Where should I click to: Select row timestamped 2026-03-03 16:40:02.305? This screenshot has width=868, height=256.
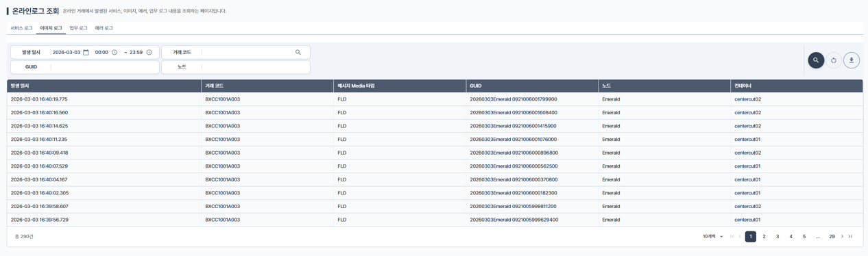tap(435, 193)
